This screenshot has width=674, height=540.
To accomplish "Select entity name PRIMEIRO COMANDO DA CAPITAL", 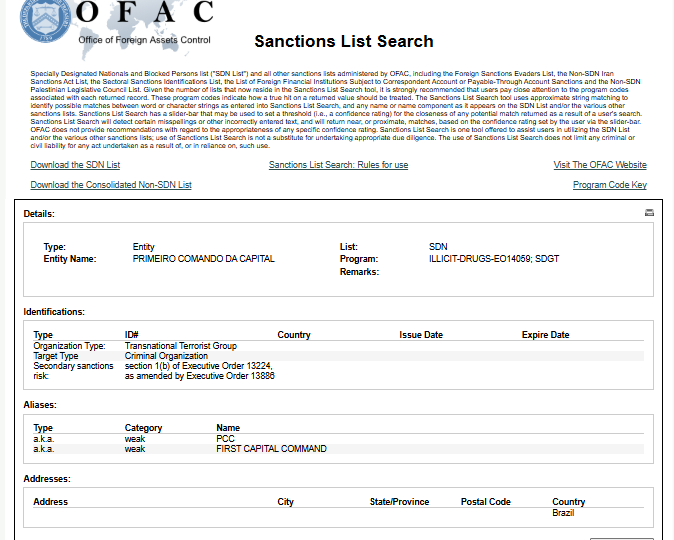I will coord(203,259).
